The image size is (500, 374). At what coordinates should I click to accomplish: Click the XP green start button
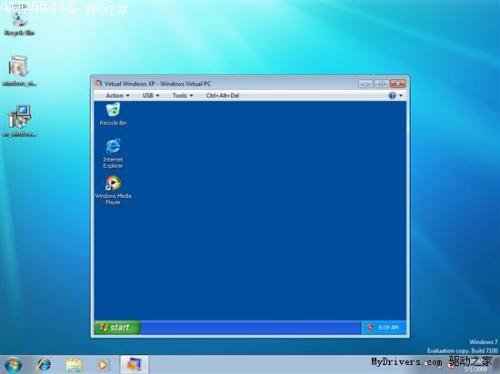click(117, 327)
